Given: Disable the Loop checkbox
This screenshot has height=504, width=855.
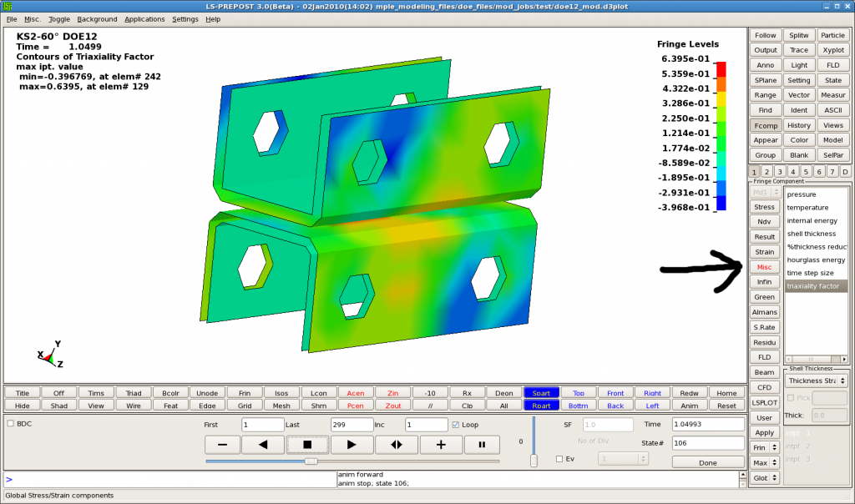Looking at the screenshot, I should point(456,425).
